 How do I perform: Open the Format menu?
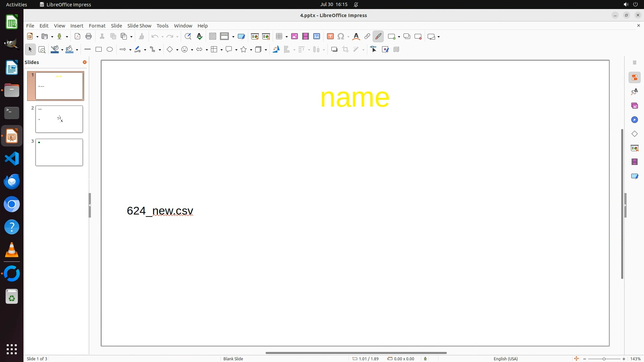point(97,26)
